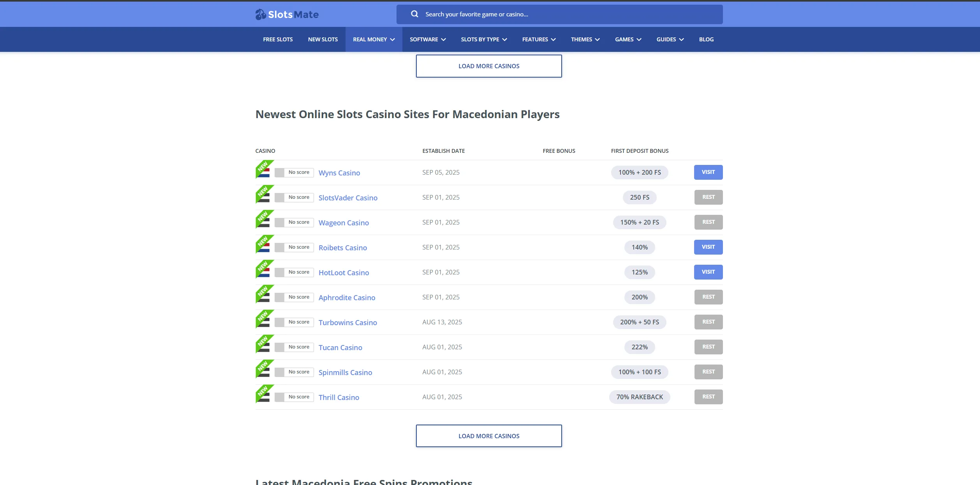980x485 pixels.
Task: Expand the Software dropdown menu
Action: click(428, 39)
